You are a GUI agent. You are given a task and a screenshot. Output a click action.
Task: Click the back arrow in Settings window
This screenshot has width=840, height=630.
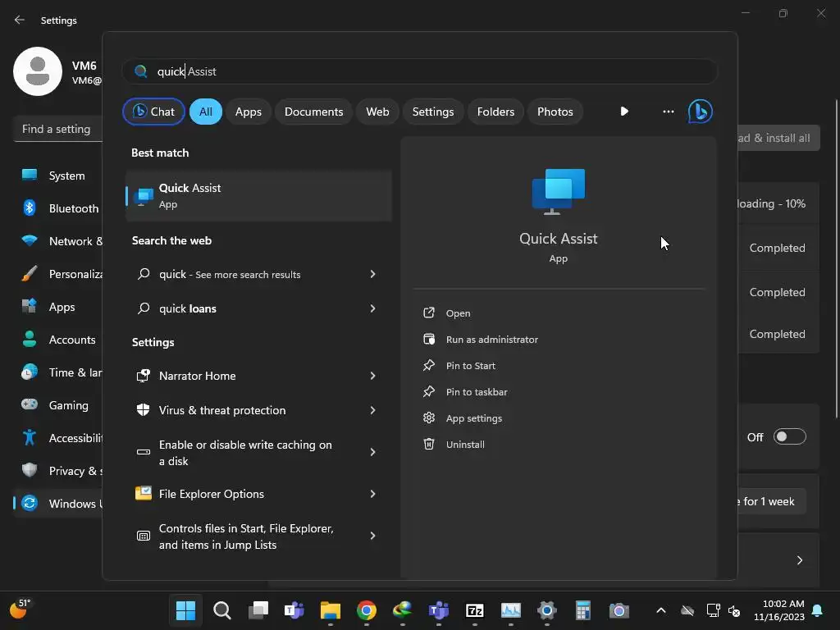point(20,20)
